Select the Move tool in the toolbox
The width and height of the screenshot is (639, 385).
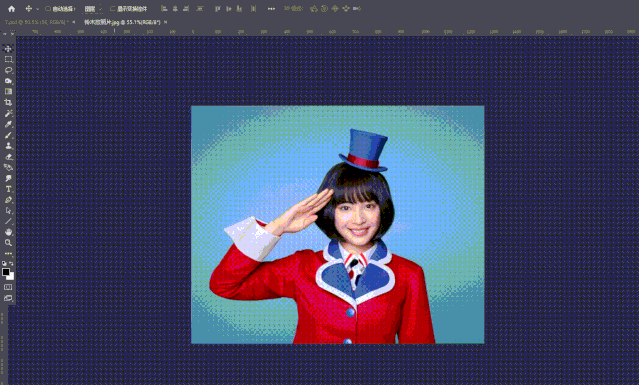click(8, 48)
